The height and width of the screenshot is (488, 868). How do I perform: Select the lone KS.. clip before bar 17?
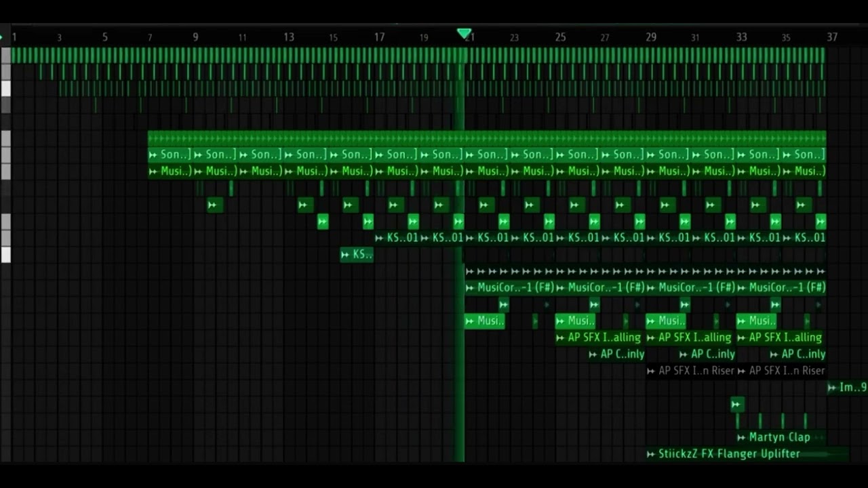coord(357,255)
